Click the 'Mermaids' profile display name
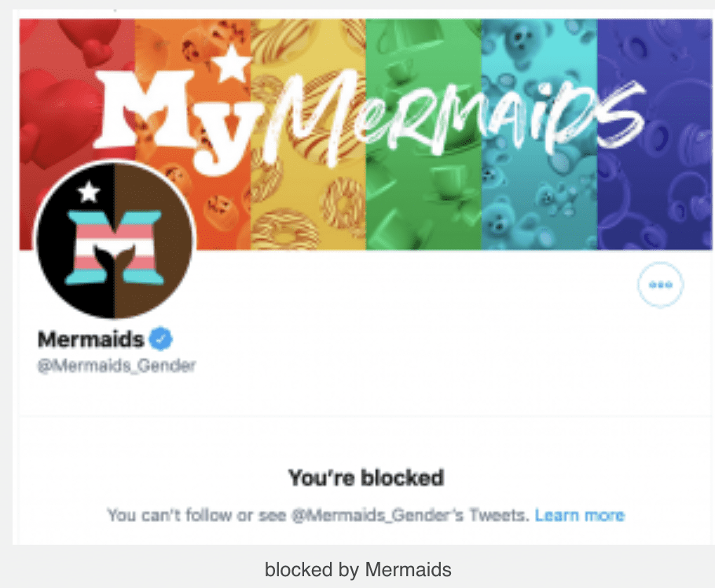Screen dimensions: 715x588 pyautogui.click(x=91, y=340)
